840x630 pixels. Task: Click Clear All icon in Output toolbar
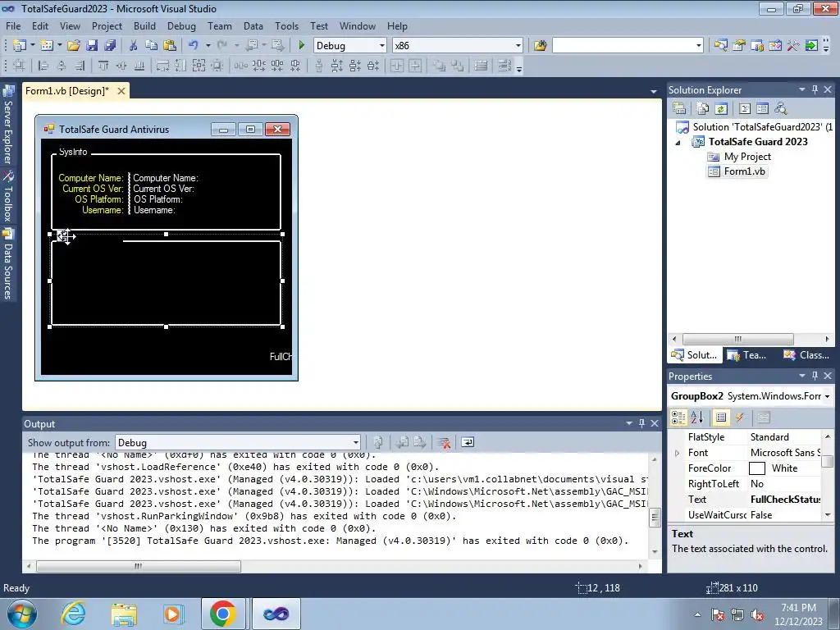pos(444,442)
